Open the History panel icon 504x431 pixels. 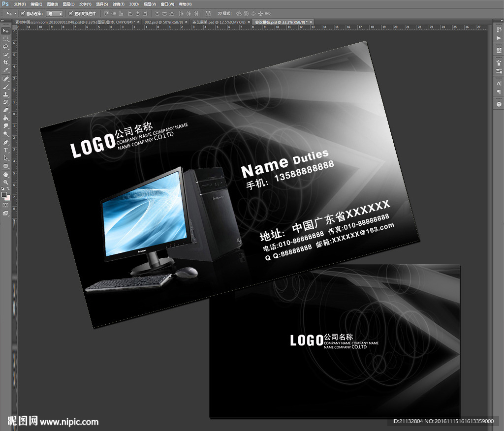pyautogui.click(x=499, y=30)
